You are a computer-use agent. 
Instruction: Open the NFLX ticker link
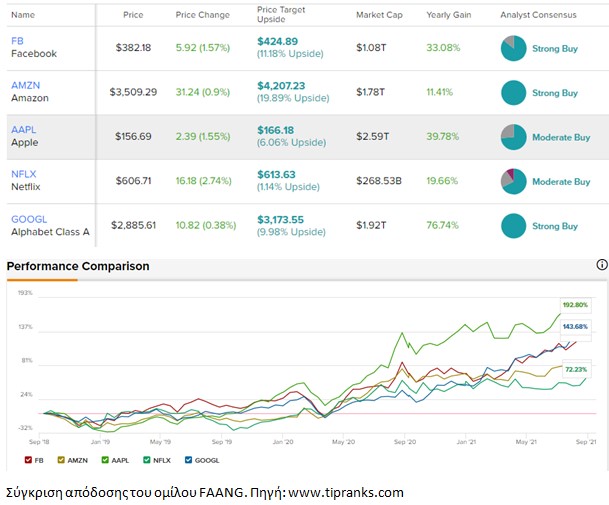click(x=24, y=174)
